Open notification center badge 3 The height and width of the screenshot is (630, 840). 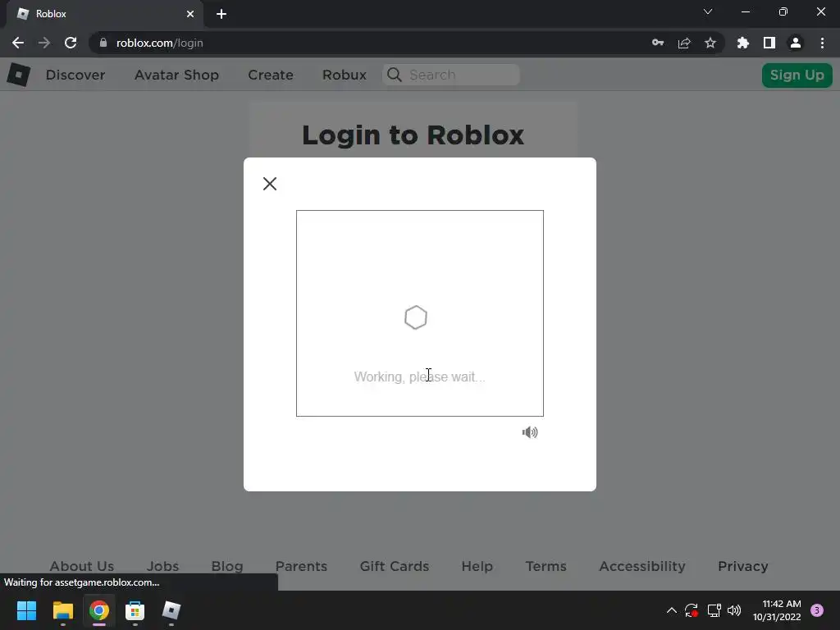(x=817, y=610)
